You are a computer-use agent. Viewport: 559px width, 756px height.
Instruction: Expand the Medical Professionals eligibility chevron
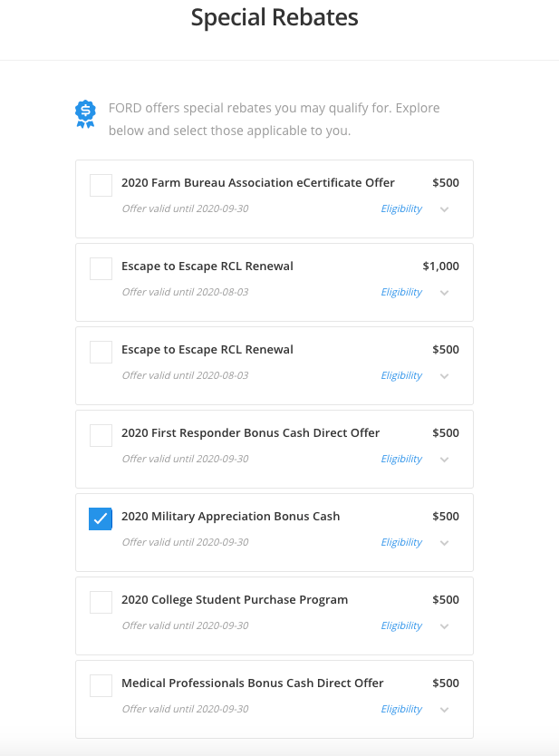(x=444, y=710)
